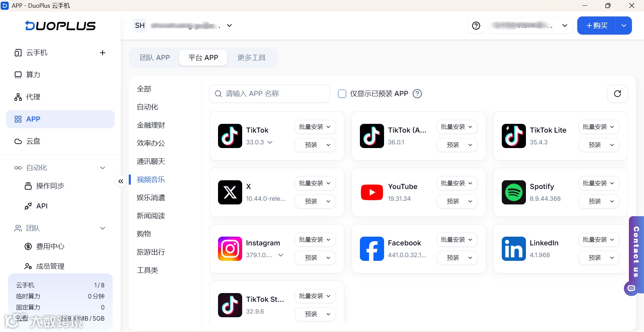Collapse the sidebar with double-arrow icon
Image resolution: width=644 pixels, height=332 pixels.
tap(121, 181)
